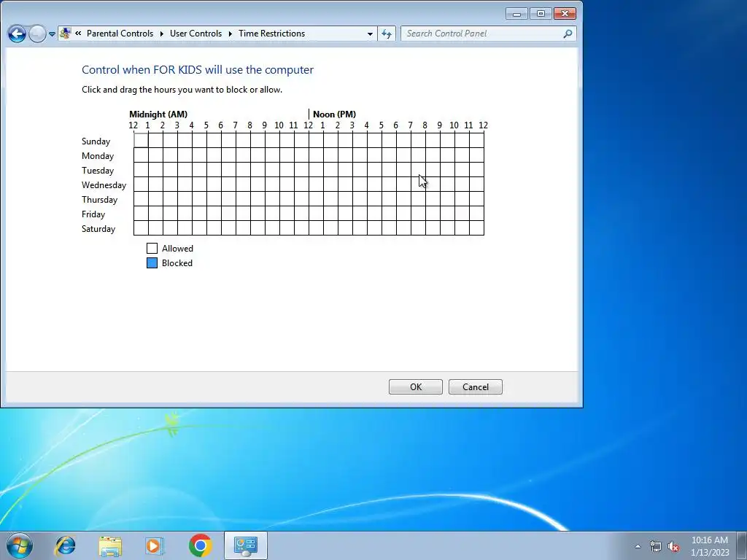Open Windows Explorer folder from taskbar
The width and height of the screenshot is (747, 560).
coord(110,545)
